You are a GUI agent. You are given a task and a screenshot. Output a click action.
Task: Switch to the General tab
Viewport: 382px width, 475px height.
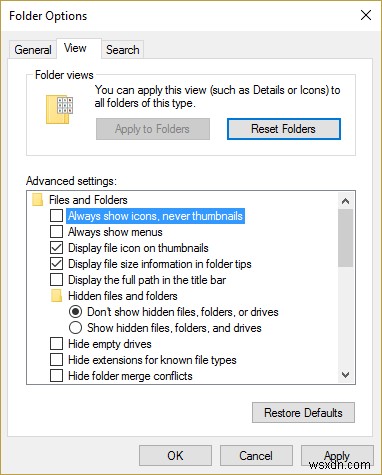tap(33, 50)
